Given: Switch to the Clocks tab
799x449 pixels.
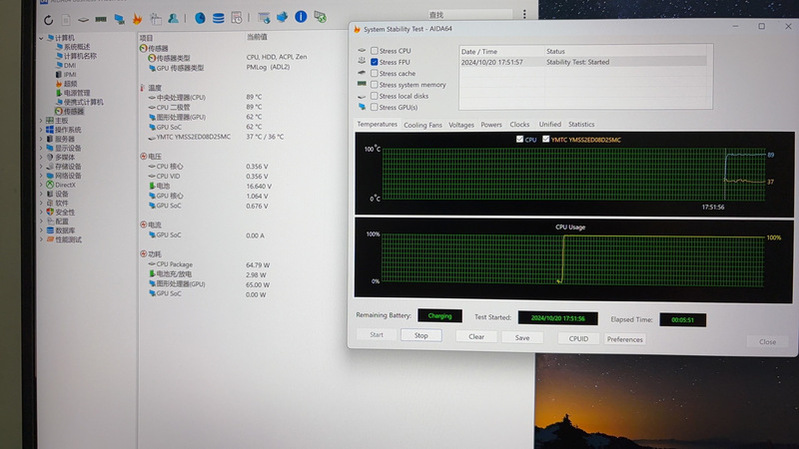Looking at the screenshot, I should 519,124.
